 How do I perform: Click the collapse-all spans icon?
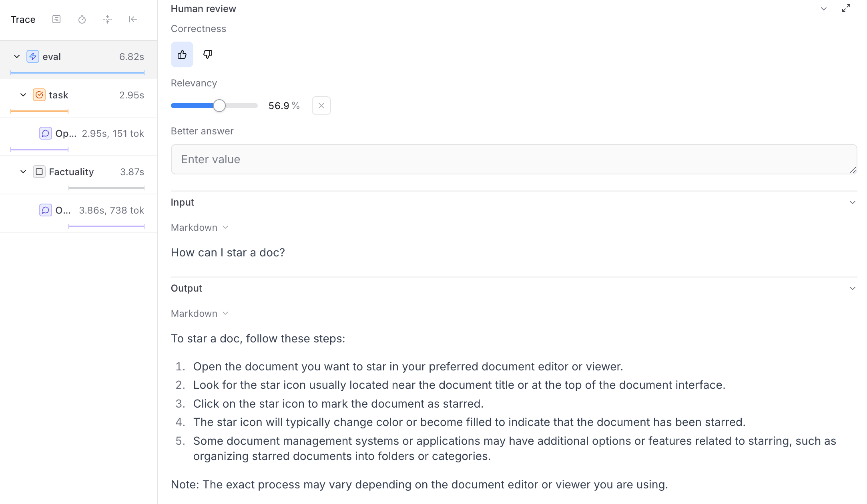pyautogui.click(x=108, y=19)
